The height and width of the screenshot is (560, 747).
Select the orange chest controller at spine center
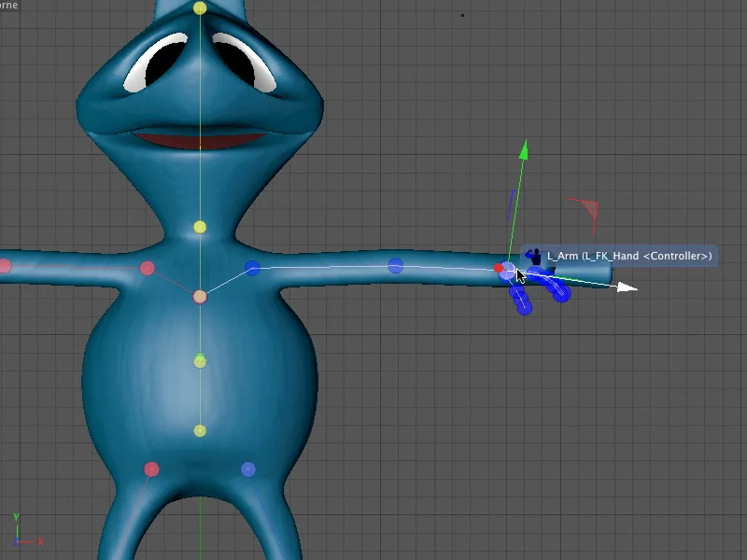pyautogui.click(x=198, y=296)
